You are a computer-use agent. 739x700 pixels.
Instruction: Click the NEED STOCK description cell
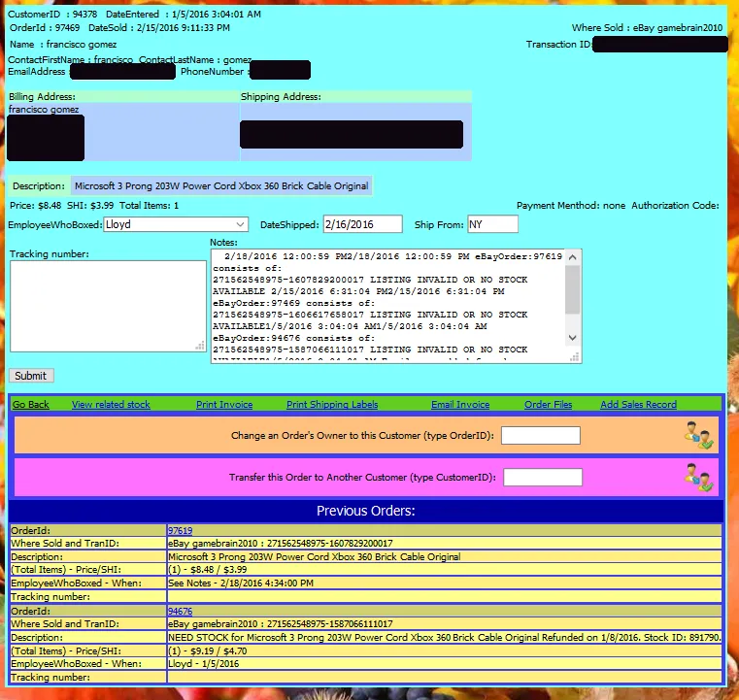(444, 637)
